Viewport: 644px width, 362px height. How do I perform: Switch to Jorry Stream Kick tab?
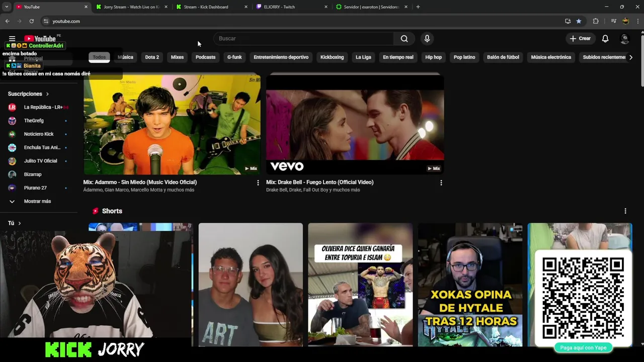click(132, 7)
